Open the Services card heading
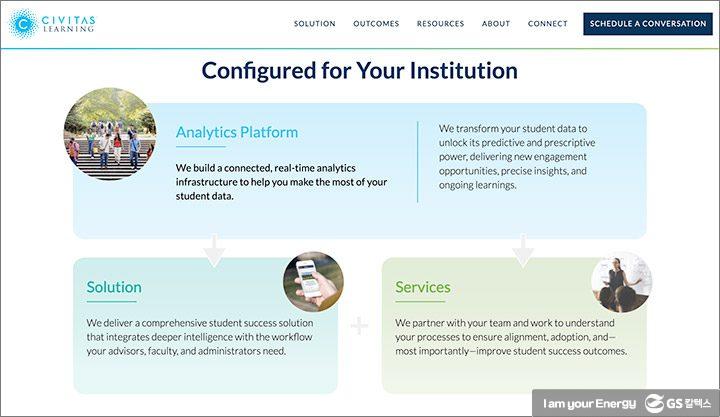 423,287
